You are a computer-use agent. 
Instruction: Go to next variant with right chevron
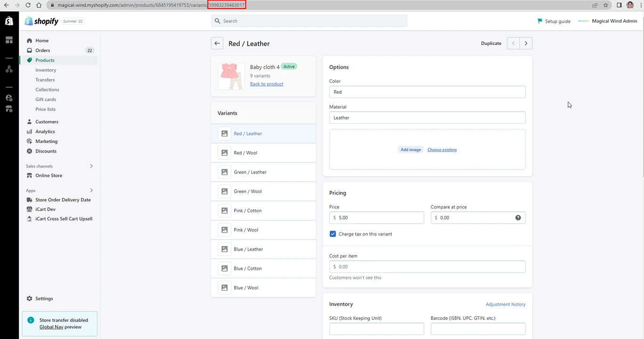526,43
